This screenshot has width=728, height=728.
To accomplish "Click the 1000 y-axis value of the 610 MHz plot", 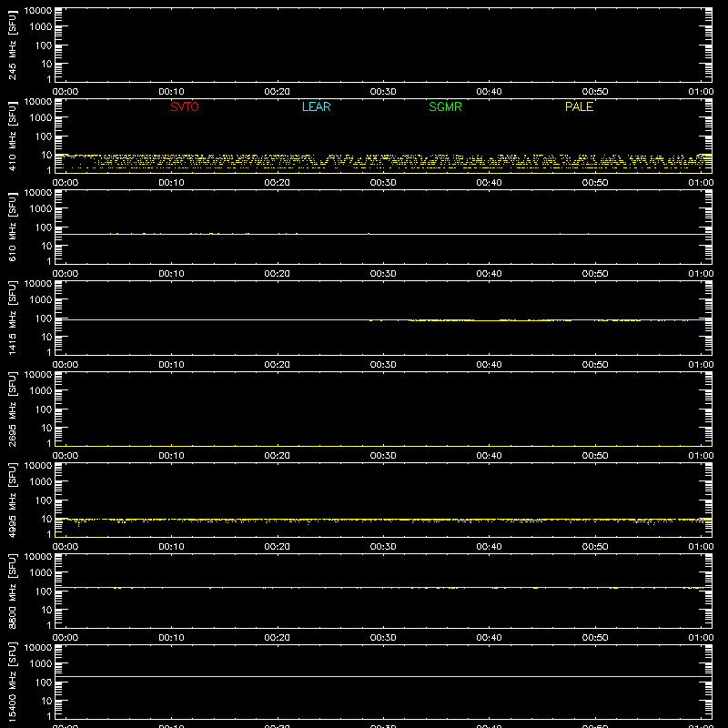I will pyautogui.click(x=41, y=209).
